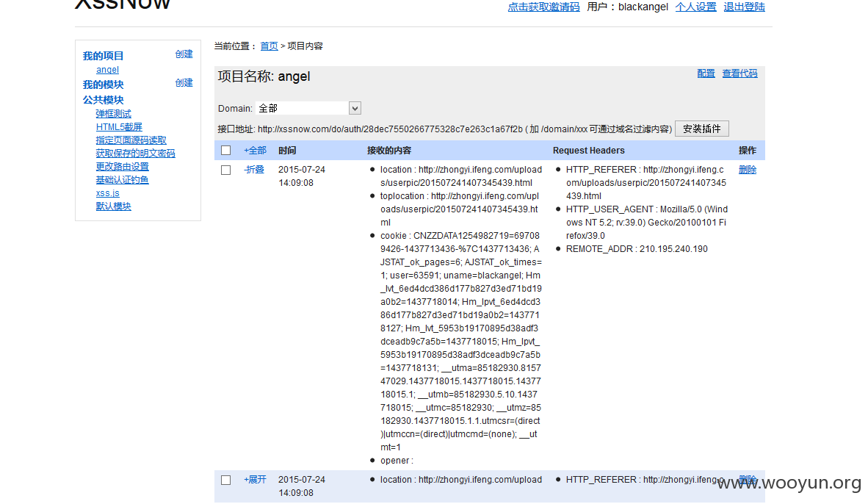The width and height of the screenshot is (868, 504).
Task: Click the 公共模块 heading
Action: click(103, 100)
